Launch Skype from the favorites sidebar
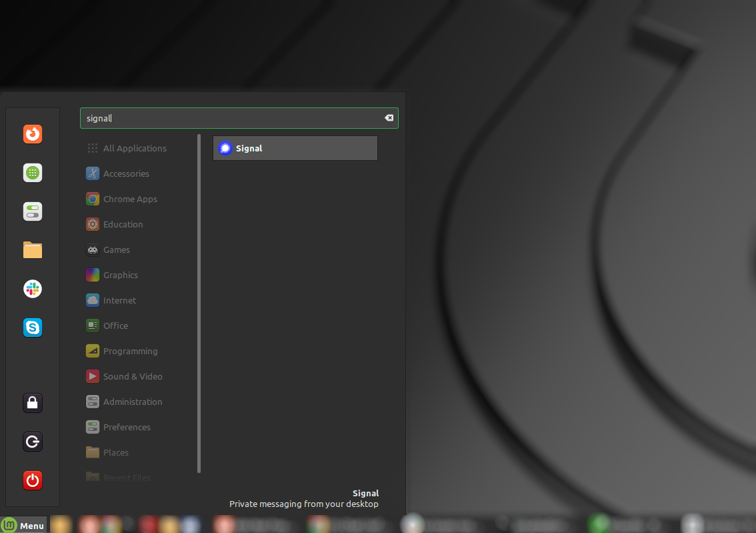The width and height of the screenshot is (756, 533). pyautogui.click(x=33, y=328)
